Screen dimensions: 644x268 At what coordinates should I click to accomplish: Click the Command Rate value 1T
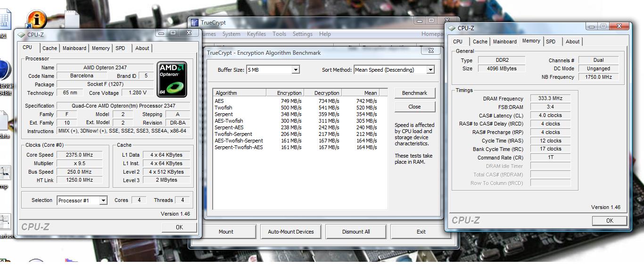pos(550,158)
